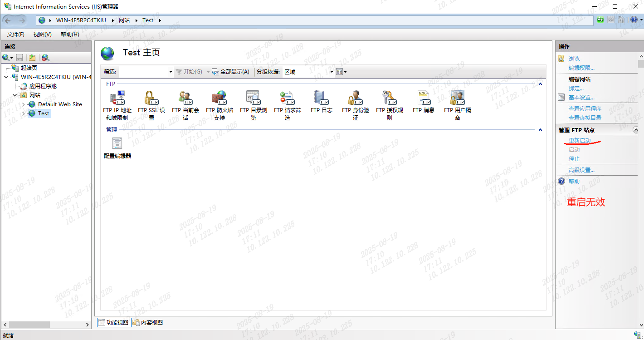Open FTP 当前会话 feature
Image resolution: width=644 pixels, height=340 pixels.
coord(185,105)
